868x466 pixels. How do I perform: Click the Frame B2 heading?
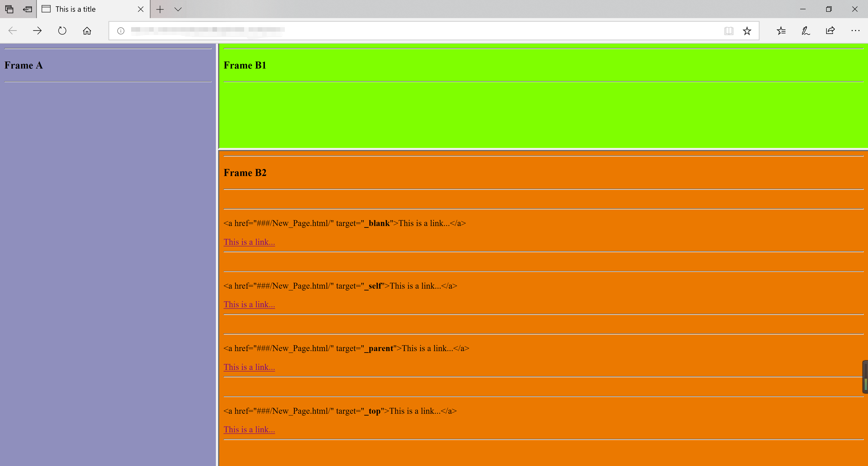[245, 173]
